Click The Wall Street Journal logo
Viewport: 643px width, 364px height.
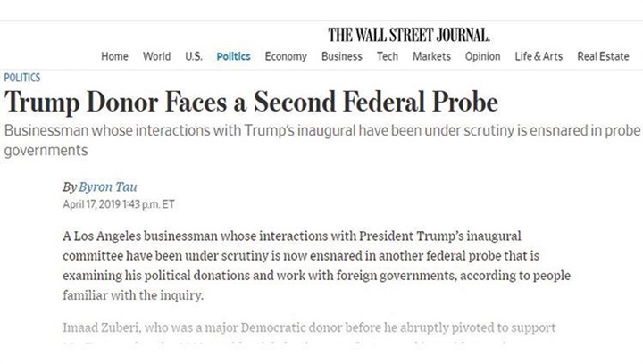pyautogui.click(x=409, y=35)
